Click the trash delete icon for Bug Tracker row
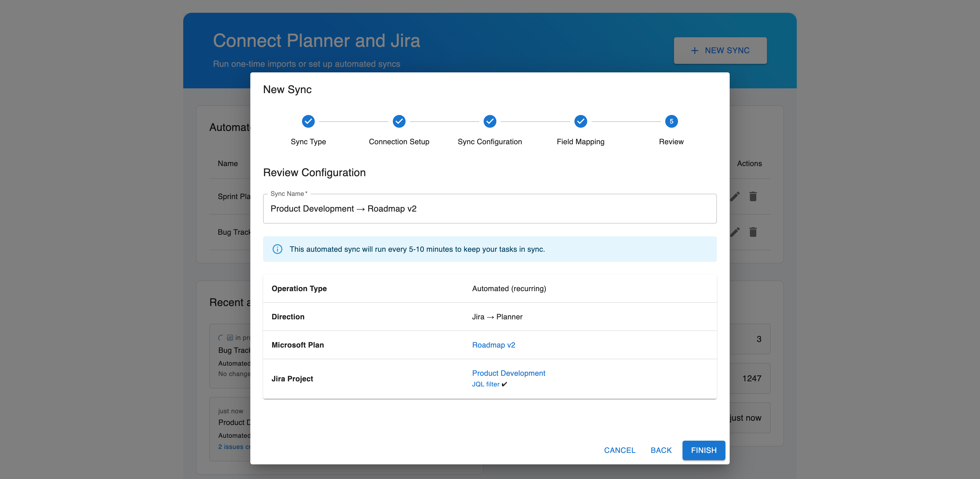980x479 pixels. [753, 232]
